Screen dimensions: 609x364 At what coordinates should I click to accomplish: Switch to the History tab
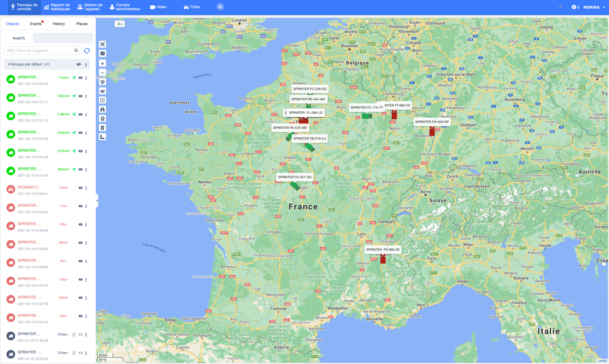pos(59,24)
